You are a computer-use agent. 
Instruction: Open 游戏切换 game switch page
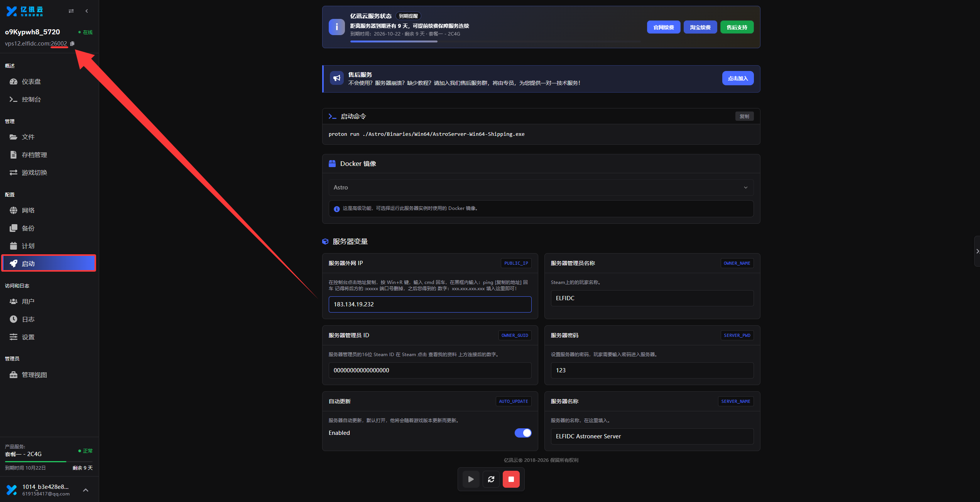49,172
